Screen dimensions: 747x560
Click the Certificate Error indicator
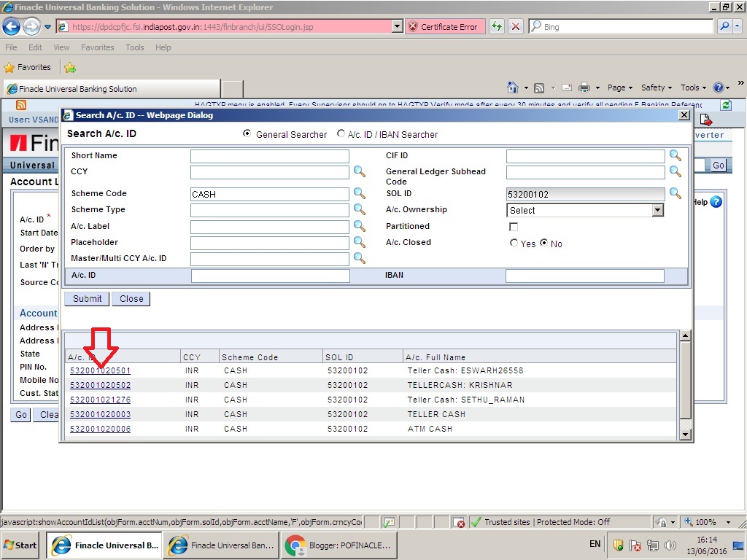(x=444, y=26)
